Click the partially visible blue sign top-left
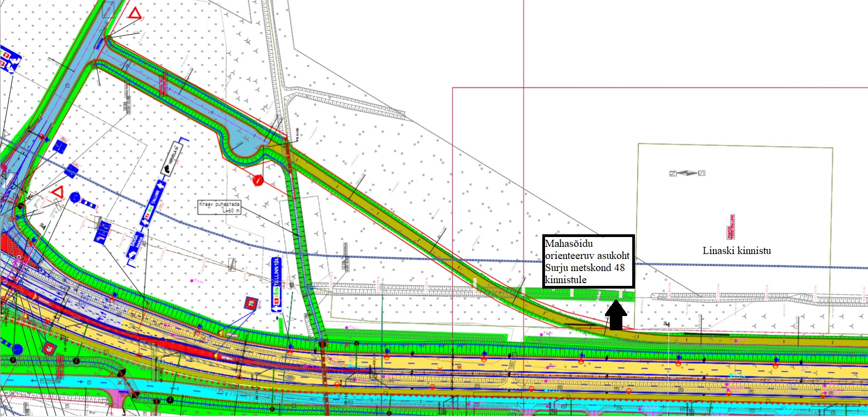This screenshot has width=868, height=417. pyautogui.click(x=9, y=59)
